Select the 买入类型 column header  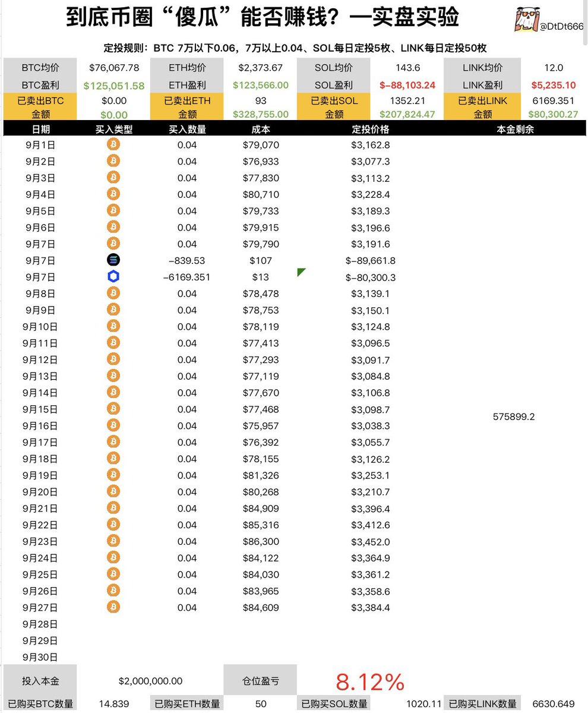113,129
